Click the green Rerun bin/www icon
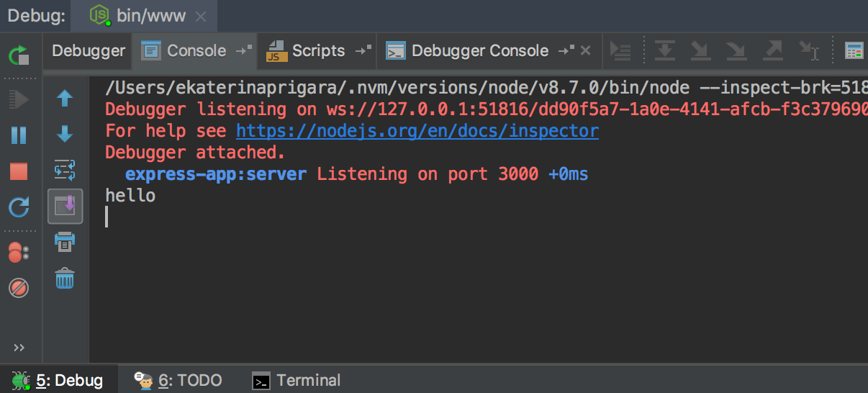This screenshot has width=868, height=393. pos(19,55)
